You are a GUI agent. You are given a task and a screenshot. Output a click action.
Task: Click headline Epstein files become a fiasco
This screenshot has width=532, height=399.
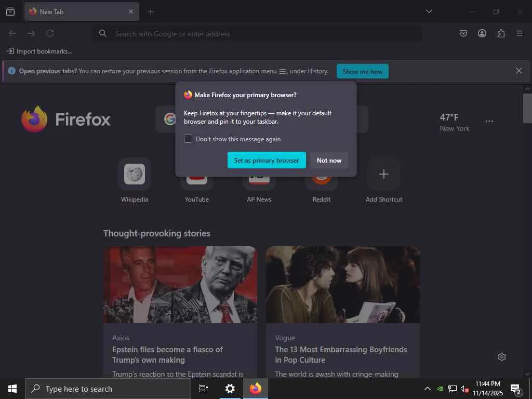coord(168,354)
